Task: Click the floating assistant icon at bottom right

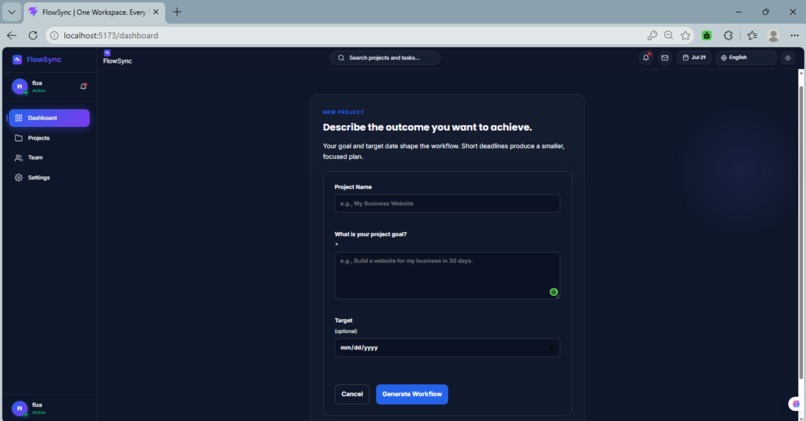Action: 796,404
